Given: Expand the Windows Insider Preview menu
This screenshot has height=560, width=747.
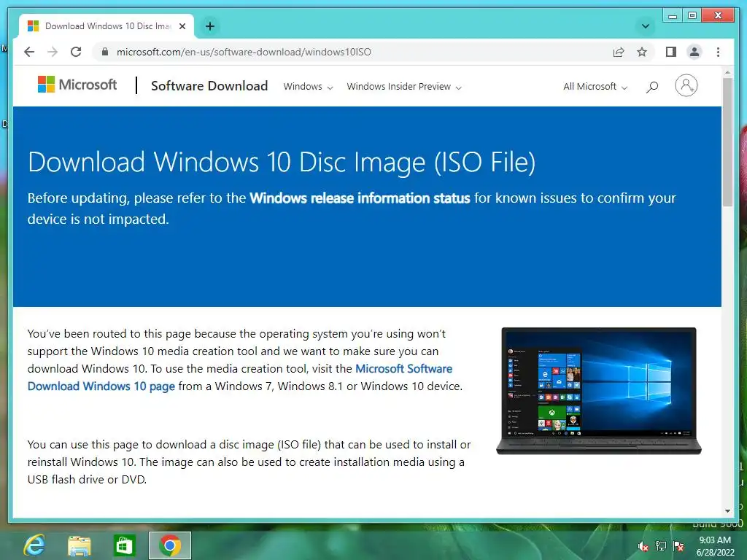Looking at the screenshot, I should tap(404, 87).
